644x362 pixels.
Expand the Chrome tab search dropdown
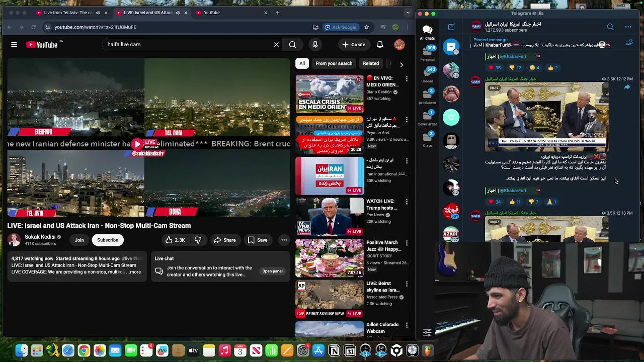coord(408,13)
